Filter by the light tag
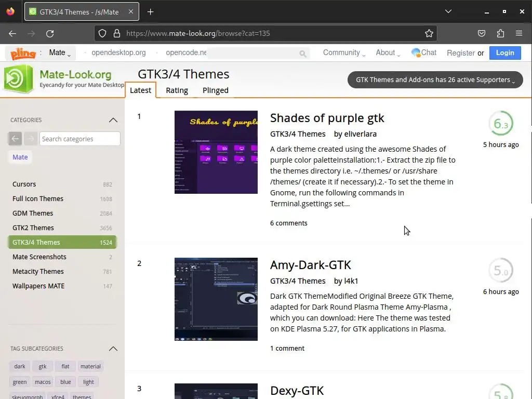The image size is (532, 399). click(88, 382)
